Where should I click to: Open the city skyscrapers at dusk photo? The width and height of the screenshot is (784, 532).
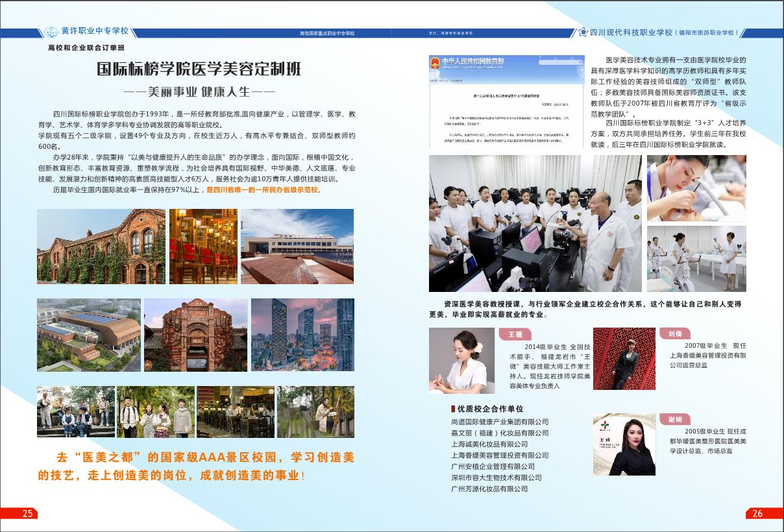[x=302, y=335]
